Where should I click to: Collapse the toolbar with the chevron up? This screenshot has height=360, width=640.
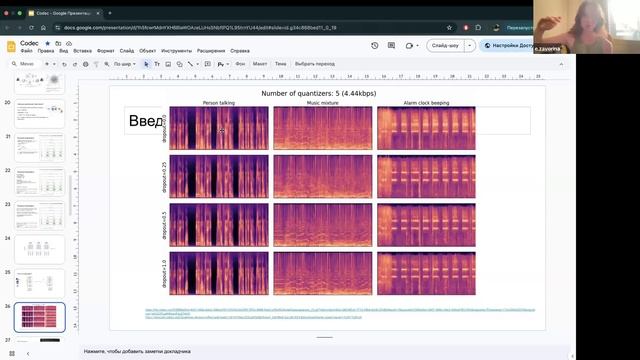[561, 64]
